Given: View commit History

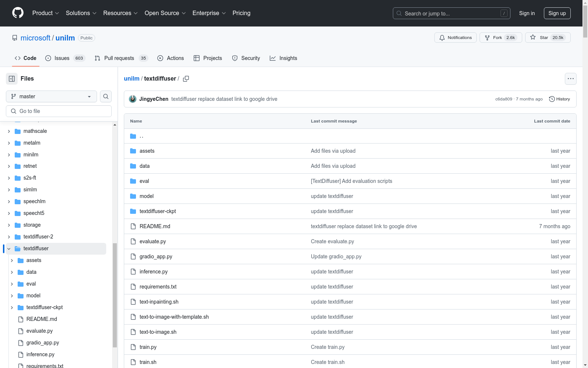Looking at the screenshot, I should click(559, 99).
